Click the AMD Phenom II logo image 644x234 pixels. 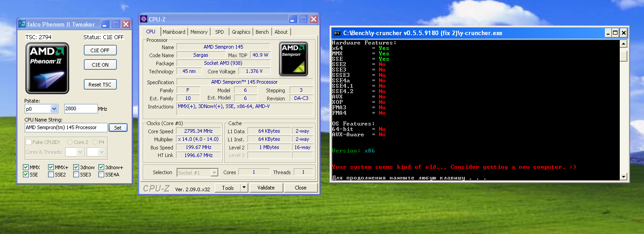(x=47, y=68)
